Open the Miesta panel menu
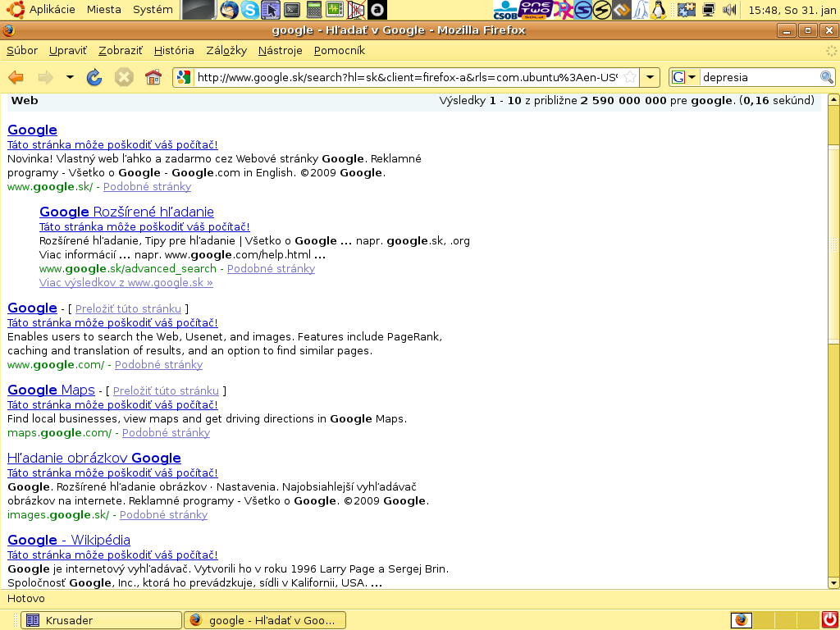Image resolution: width=840 pixels, height=630 pixels. pyautogui.click(x=104, y=10)
